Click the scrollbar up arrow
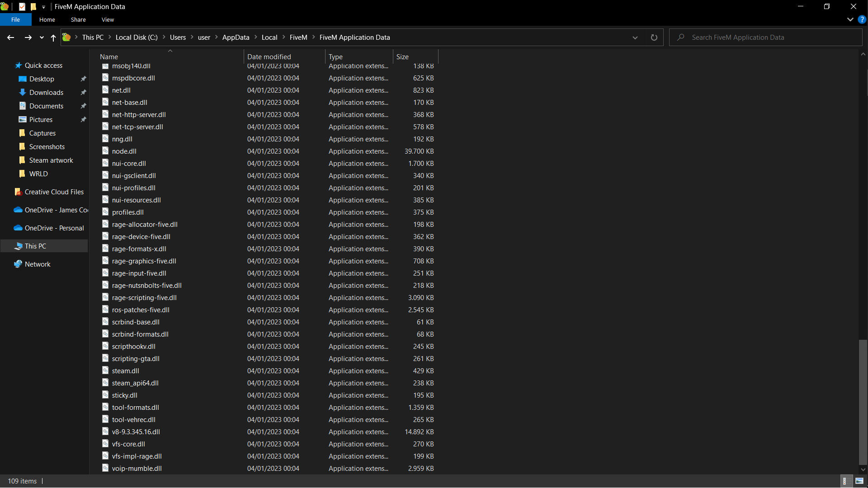This screenshot has width=868, height=488. pos(863,54)
